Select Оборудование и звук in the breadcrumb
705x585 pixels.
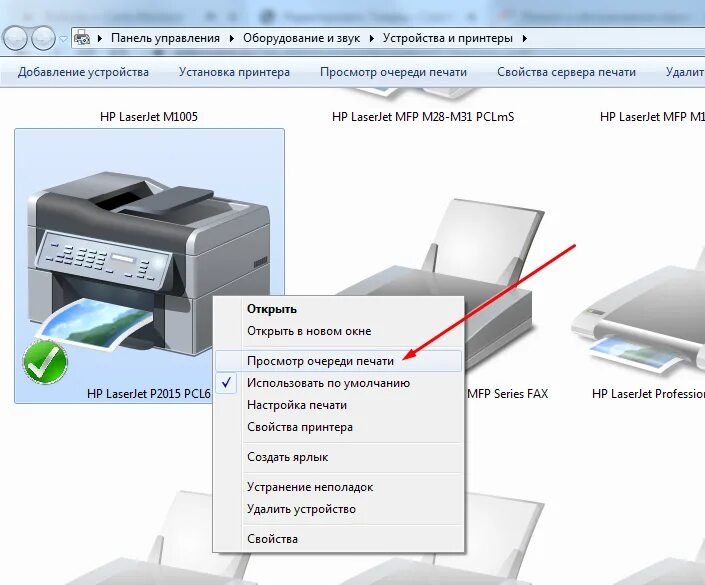coord(301,38)
